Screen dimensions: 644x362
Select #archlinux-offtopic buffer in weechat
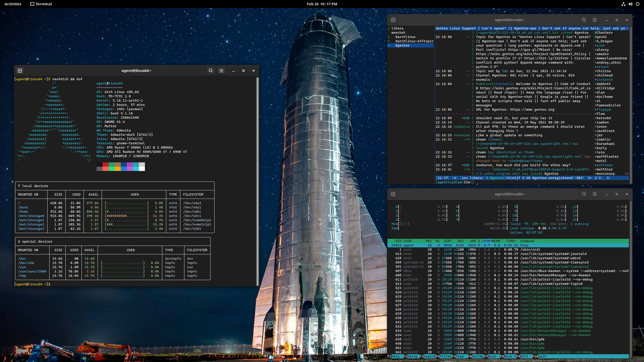click(x=414, y=41)
